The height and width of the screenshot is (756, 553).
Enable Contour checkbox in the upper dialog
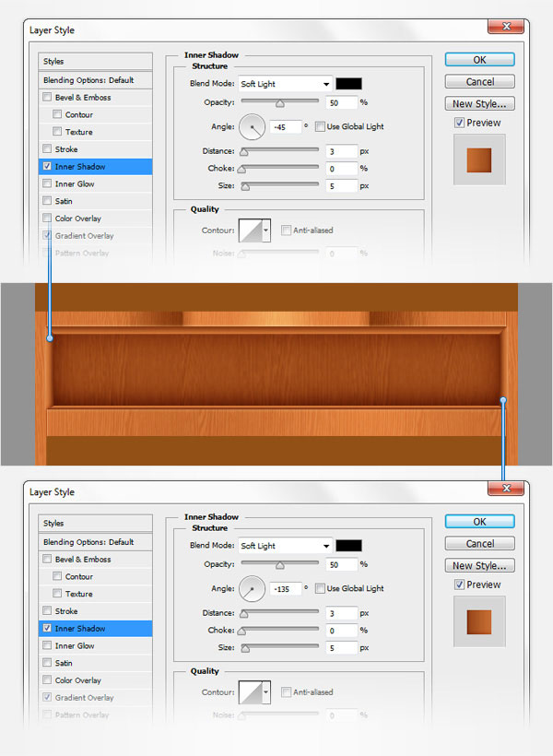point(57,114)
